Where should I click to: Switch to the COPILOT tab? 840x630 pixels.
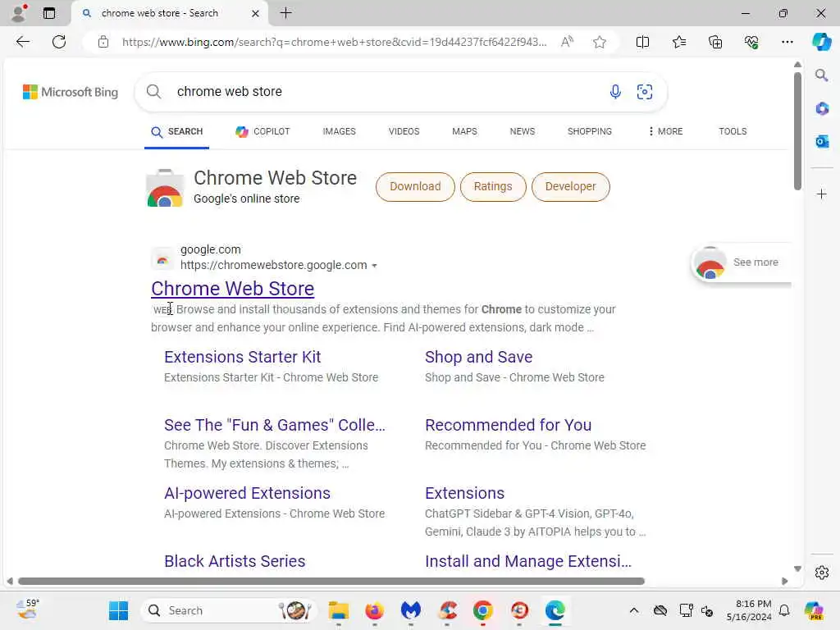click(262, 132)
